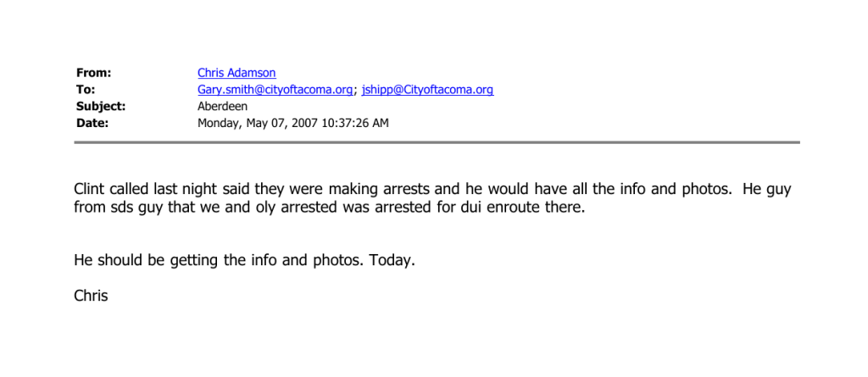Click the gray divider line under the header
The image size is (868, 377).
437,142
